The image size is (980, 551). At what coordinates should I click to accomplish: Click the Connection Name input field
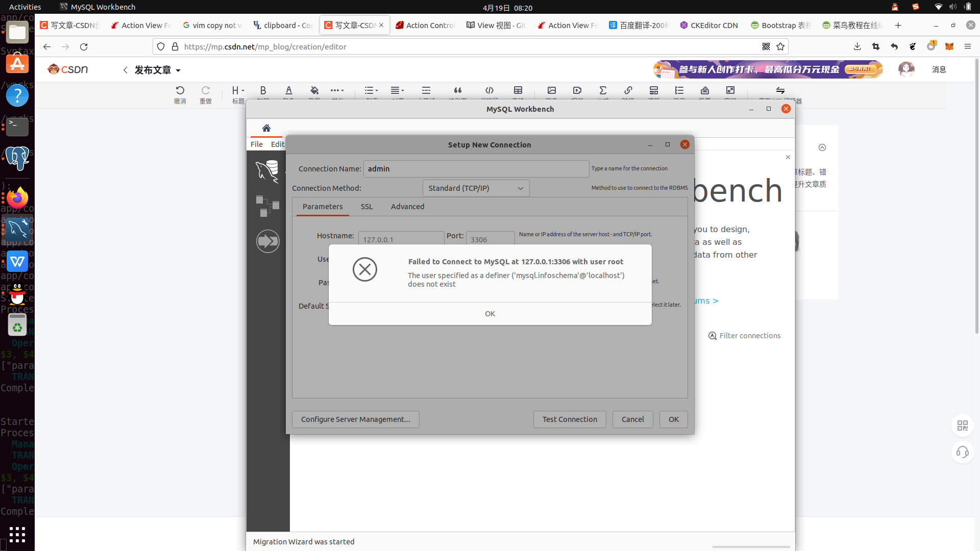(x=476, y=169)
